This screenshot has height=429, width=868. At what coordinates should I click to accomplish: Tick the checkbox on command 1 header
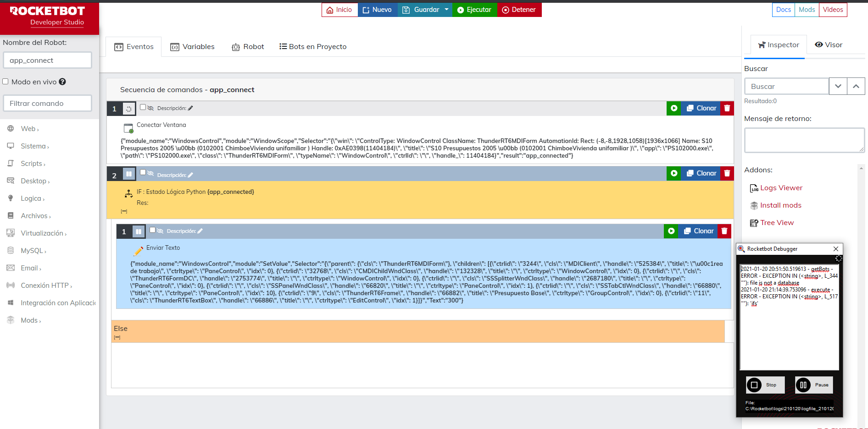(143, 107)
